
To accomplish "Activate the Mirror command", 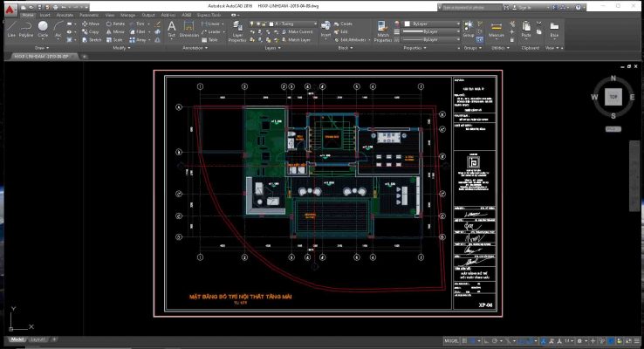I will pyautogui.click(x=115, y=31).
